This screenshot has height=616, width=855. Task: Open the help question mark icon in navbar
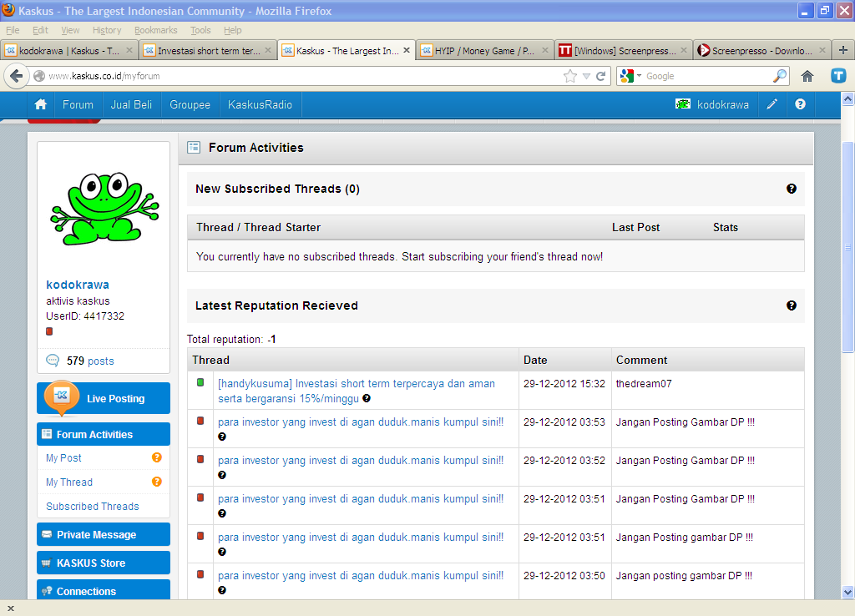[800, 104]
